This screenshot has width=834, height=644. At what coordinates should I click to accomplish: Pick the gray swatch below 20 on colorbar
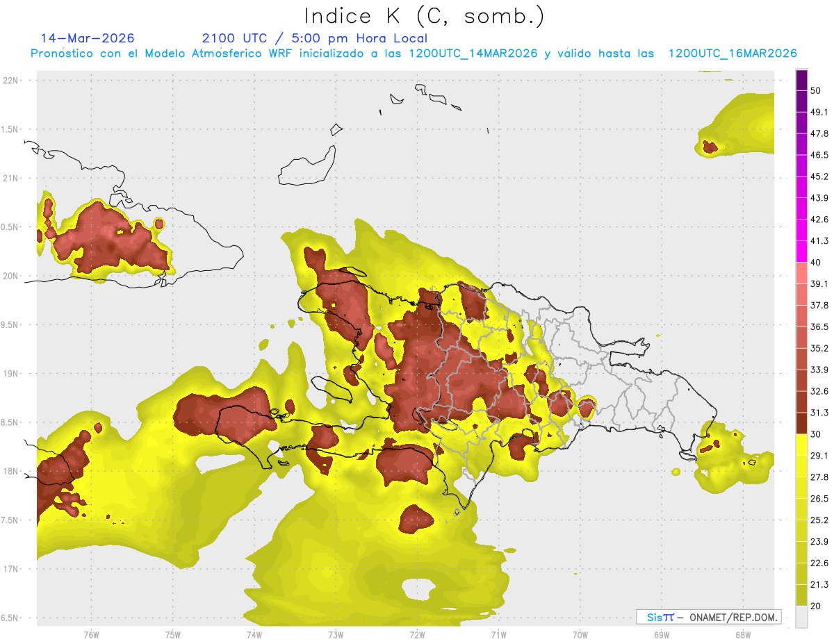click(801, 616)
